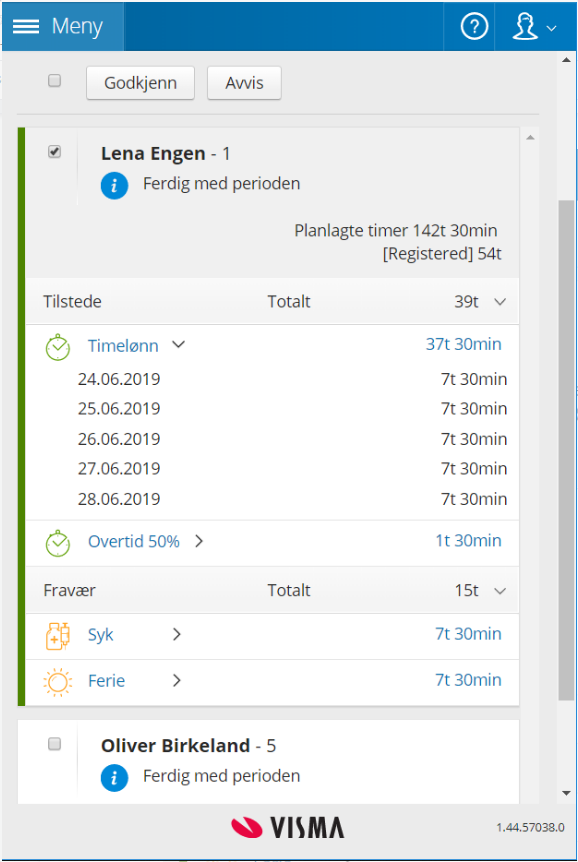
Task: Click the outer page scrollbar thumb
Action: point(566,450)
